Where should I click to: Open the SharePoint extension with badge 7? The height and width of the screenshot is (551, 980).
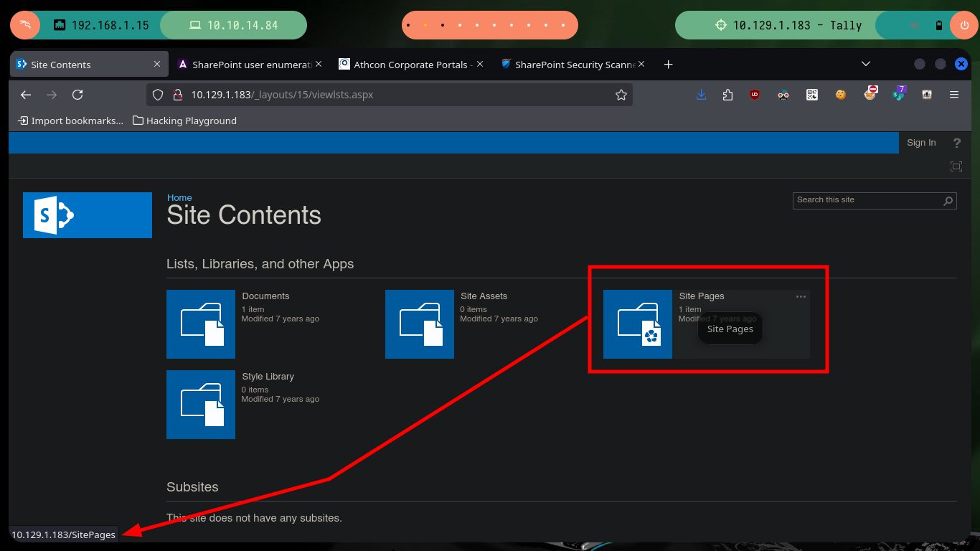[899, 93]
